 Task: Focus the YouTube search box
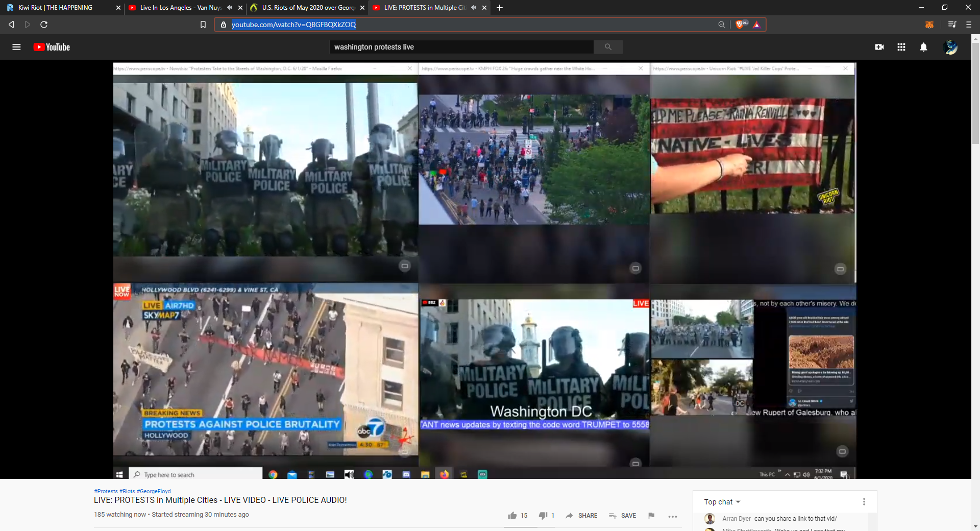pos(461,47)
